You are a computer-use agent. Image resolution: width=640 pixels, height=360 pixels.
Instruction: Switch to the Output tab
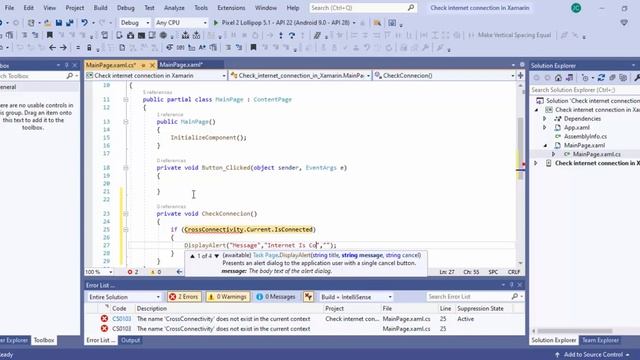130,340
